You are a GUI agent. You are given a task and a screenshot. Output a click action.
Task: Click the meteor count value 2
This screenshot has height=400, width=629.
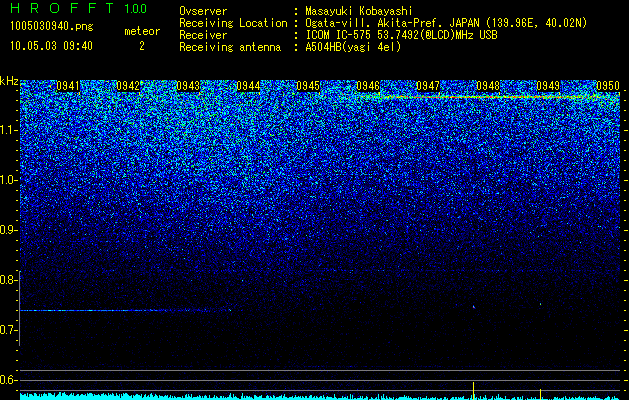pos(142,46)
